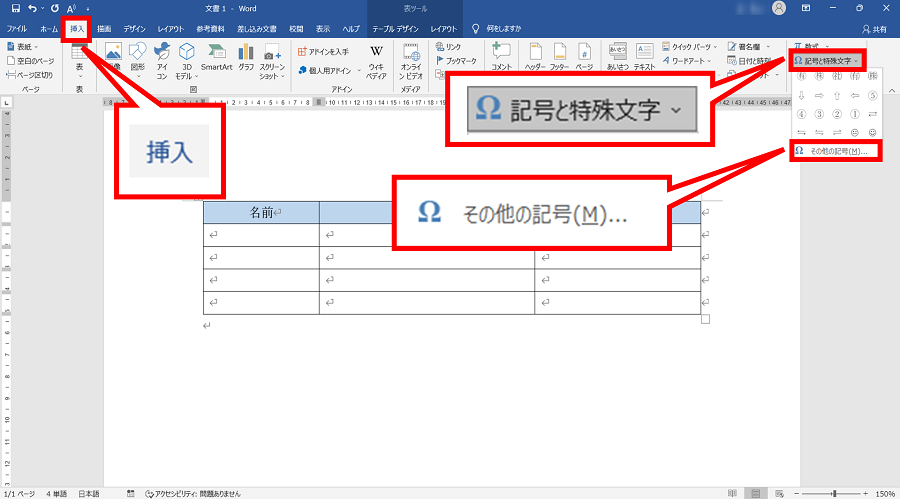Click the macro recording icon in status bar
The height and width of the screenshot is (499, 900).
pyautogui.click(x=131, y=493)
